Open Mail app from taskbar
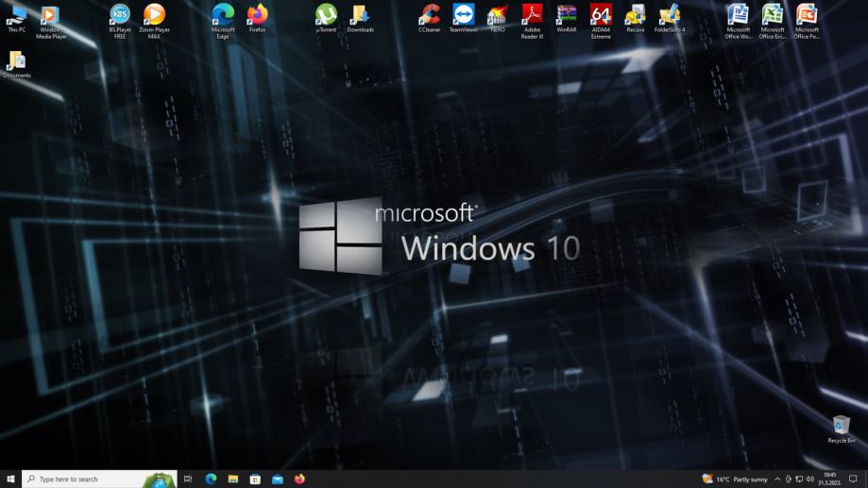This screenshot has width=868, height=488. pos(278,480)
